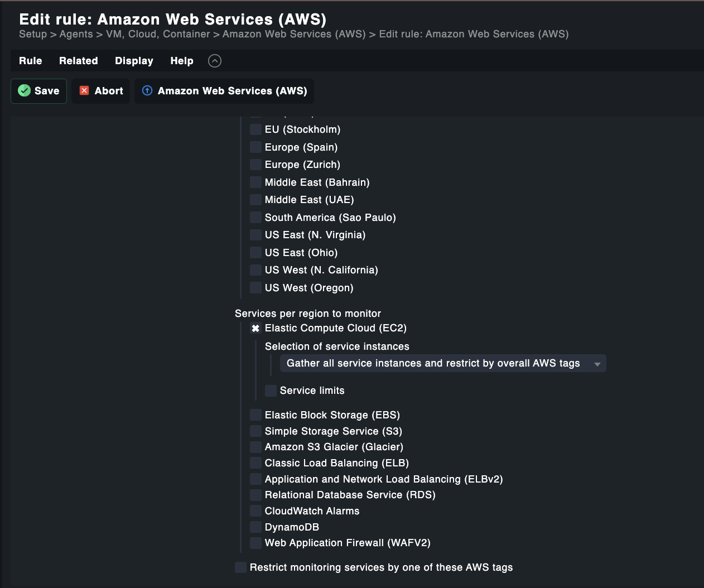
Task: Toggle Restrict monitoring services by AWS tags
Action: coord(240,567)
